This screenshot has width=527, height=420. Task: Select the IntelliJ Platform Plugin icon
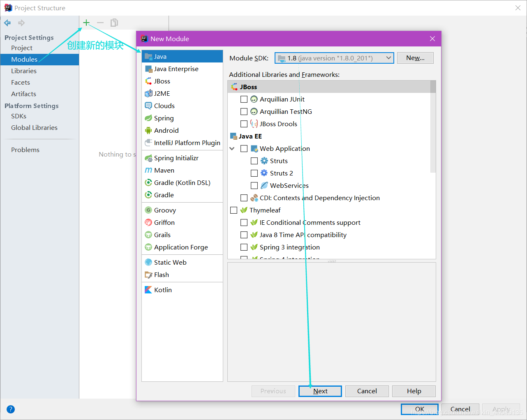[x=148, y=143]
